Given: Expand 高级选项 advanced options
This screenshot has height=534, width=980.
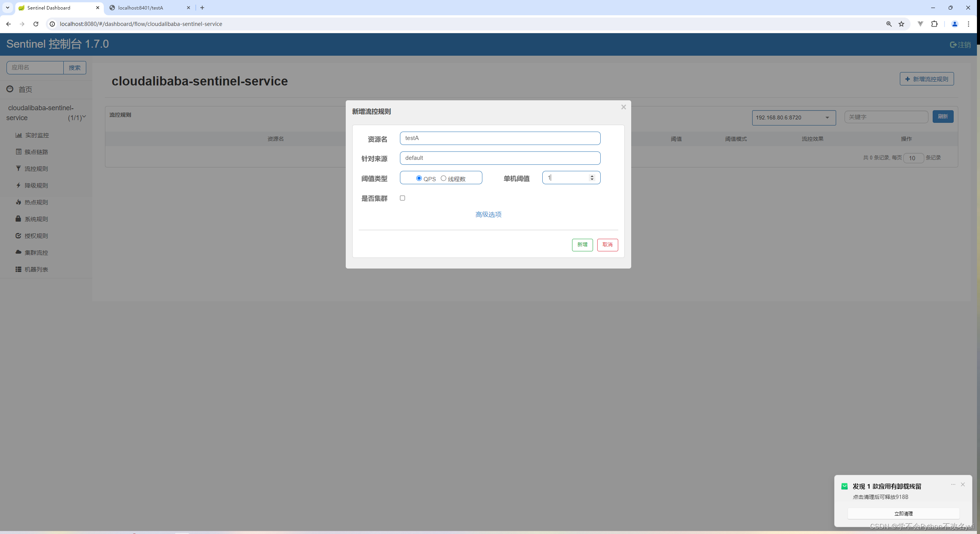Looking at the screenshot, I should (488, 214).
